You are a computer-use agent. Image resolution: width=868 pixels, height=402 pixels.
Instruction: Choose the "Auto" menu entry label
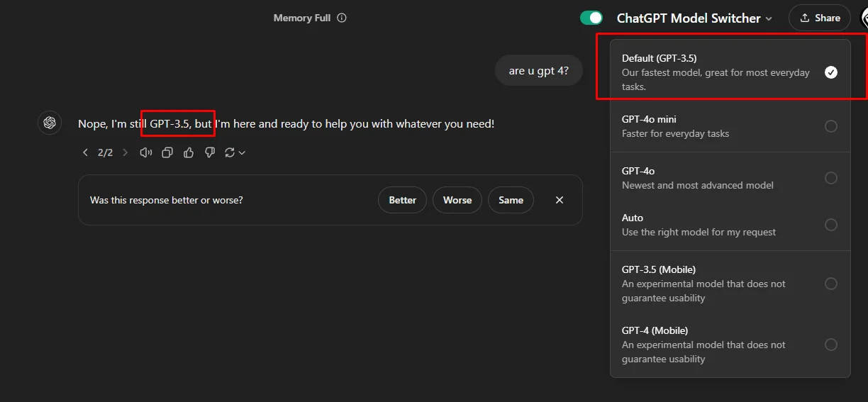pos(633,218)
